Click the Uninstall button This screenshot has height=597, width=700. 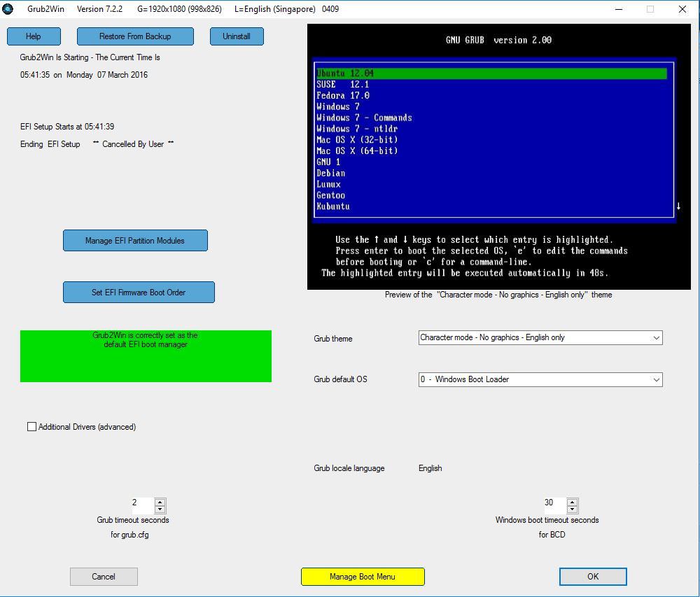[237, 36]
